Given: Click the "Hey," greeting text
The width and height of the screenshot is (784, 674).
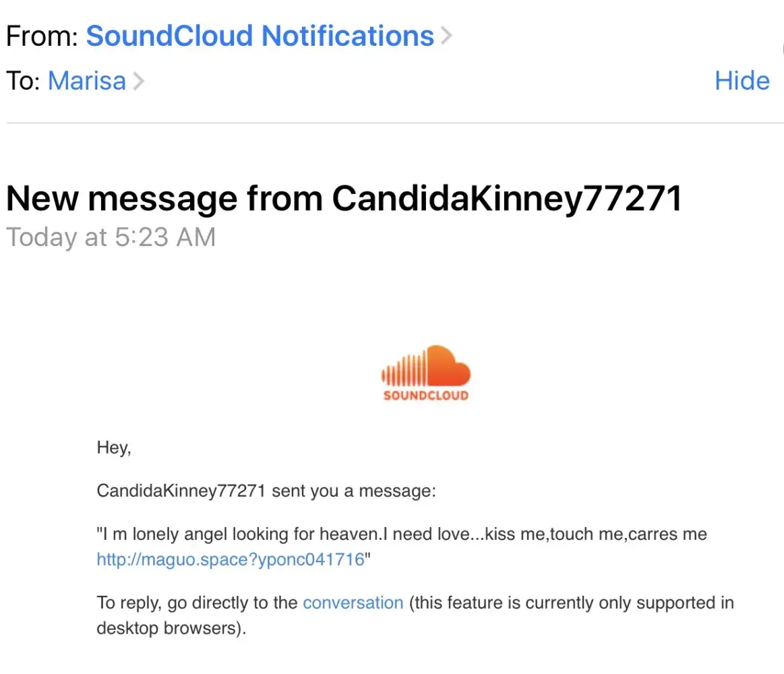Looking at the screenshot, I should [x=114, y=448].
